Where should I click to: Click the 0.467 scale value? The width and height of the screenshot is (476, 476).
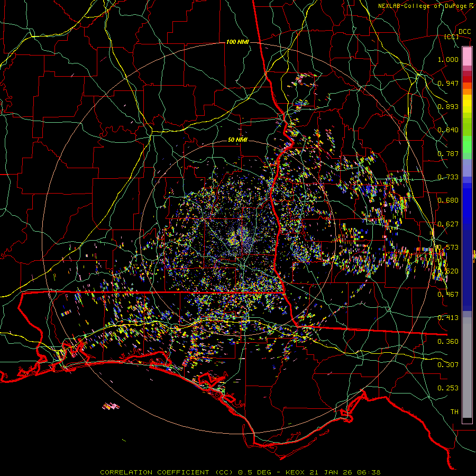click(448, 295)
